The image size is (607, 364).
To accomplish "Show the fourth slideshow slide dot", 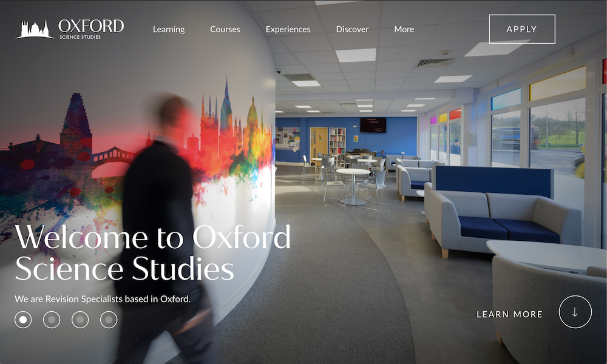I will coord(109,320).
